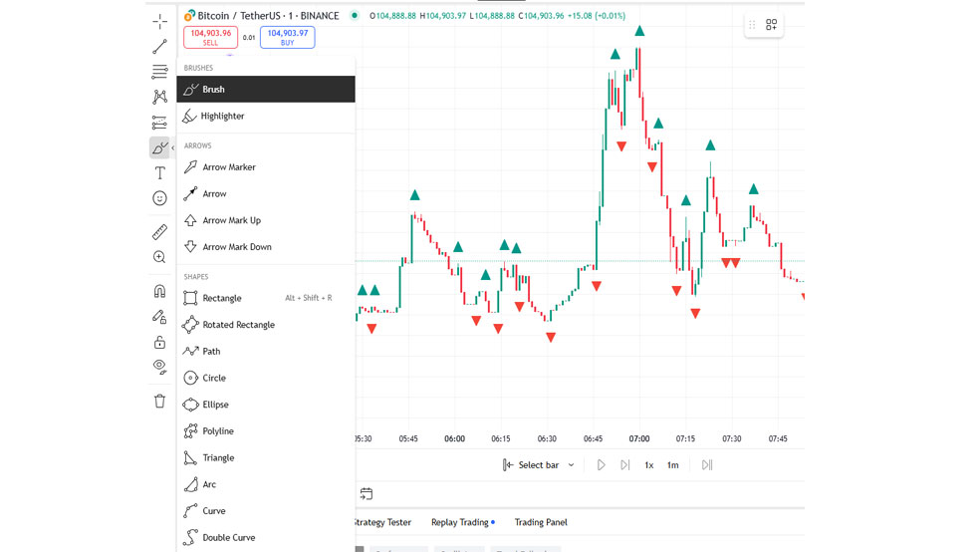Click the blue BUY price button

288,38
